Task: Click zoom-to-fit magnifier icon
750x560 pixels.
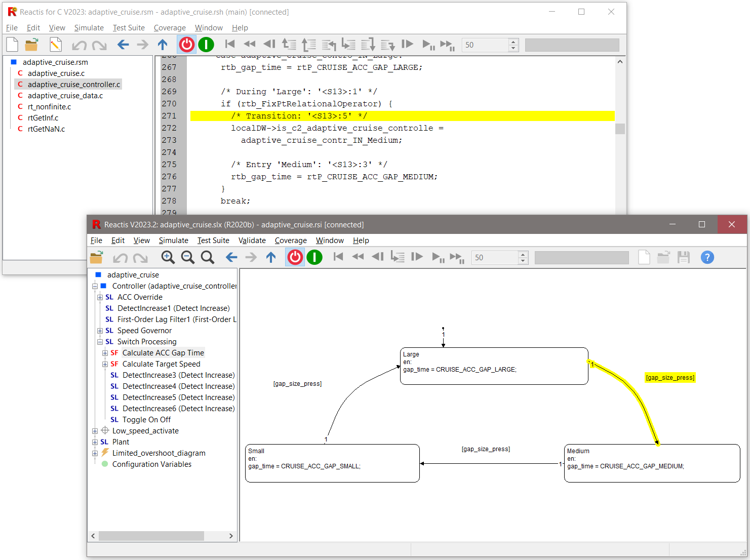Action: coord(208,257)
